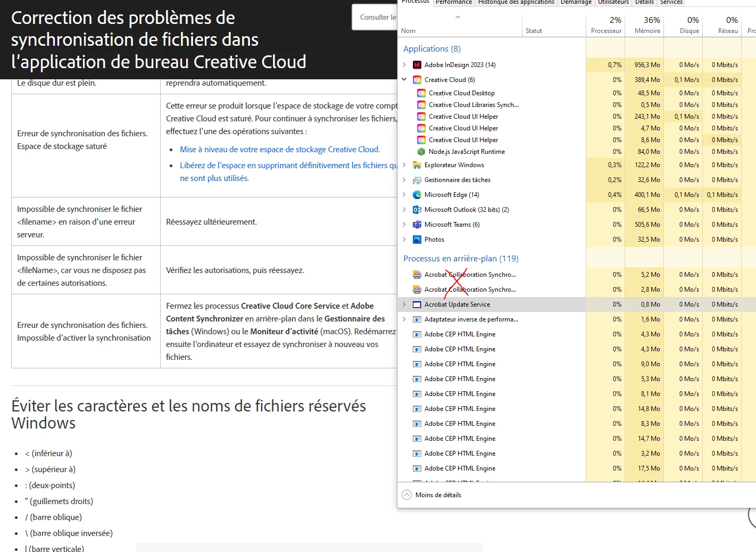Image resolution: width=756 pixels, height=552 pixels.
Task: Expand the Photos process group
Action: click(404, 240)
